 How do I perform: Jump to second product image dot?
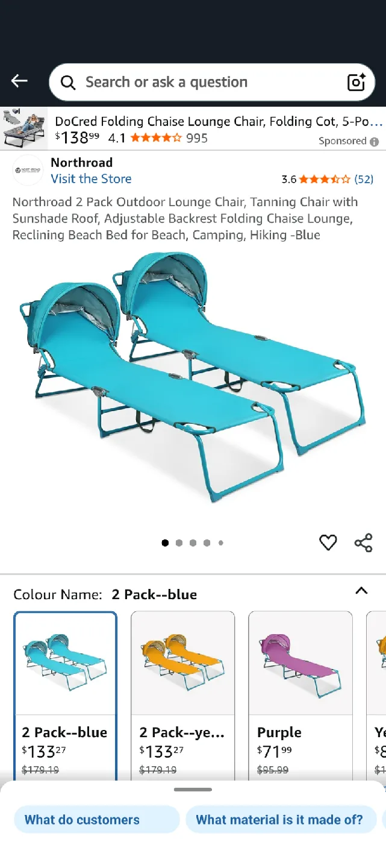point(179,542)
